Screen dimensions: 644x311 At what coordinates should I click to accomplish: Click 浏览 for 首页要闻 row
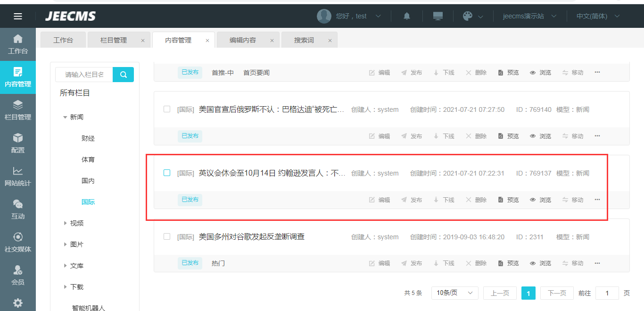click(540, 73)
